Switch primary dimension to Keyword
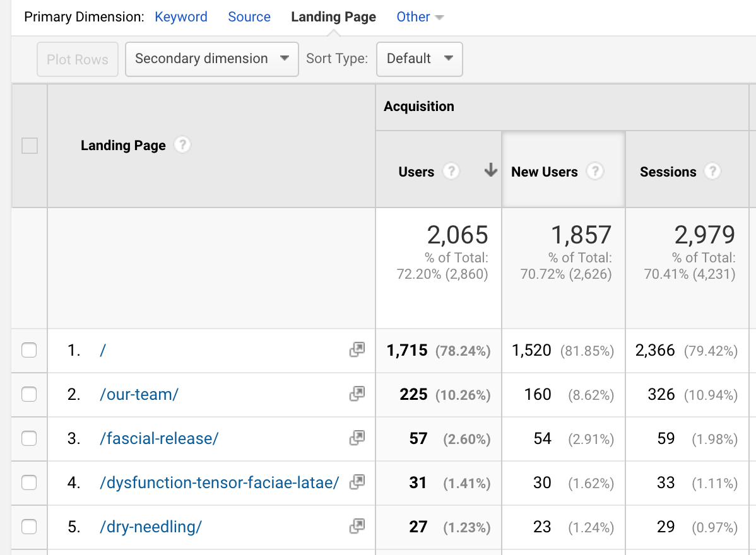This screenshot has width=756, height=555. [x=181, y=17]
